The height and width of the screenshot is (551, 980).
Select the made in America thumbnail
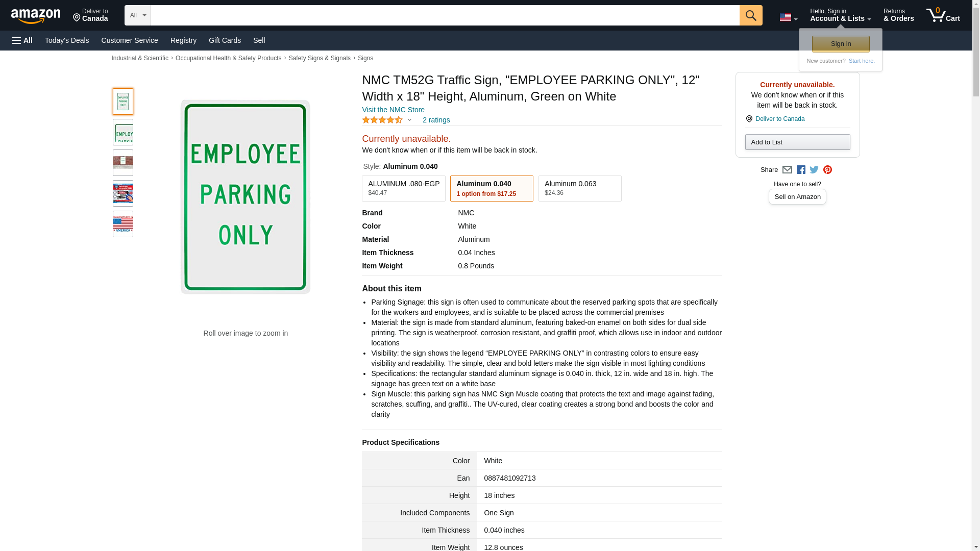coord(123,224)
